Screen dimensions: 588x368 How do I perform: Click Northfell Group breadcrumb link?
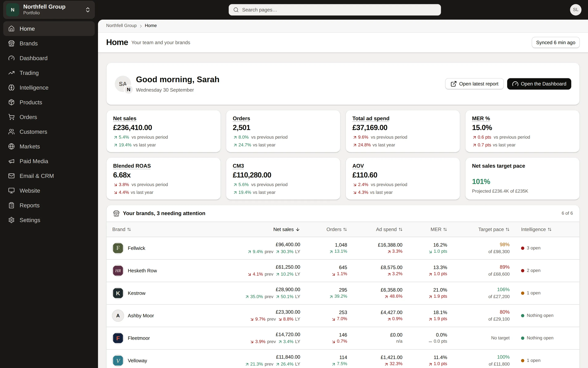[x=121, y=26]
